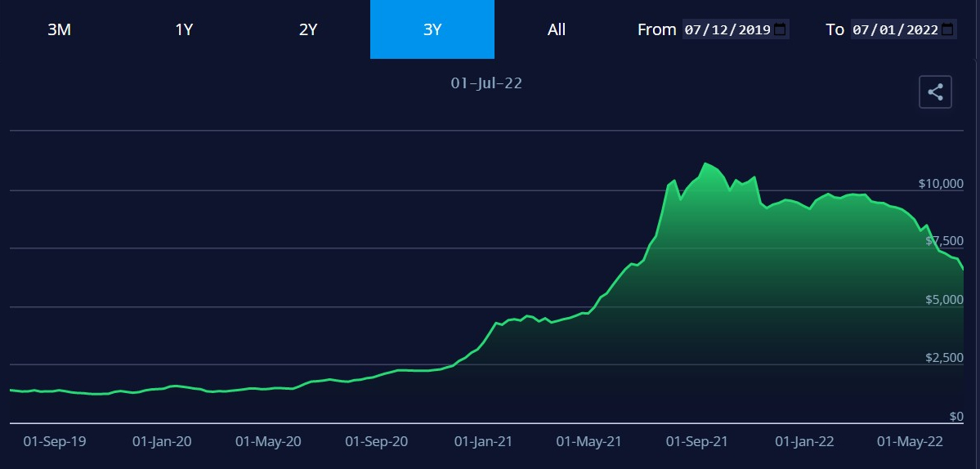This screenshot has width=980, height=469.
Task: Open calendar picker for To date
Action: click(947, 29)
